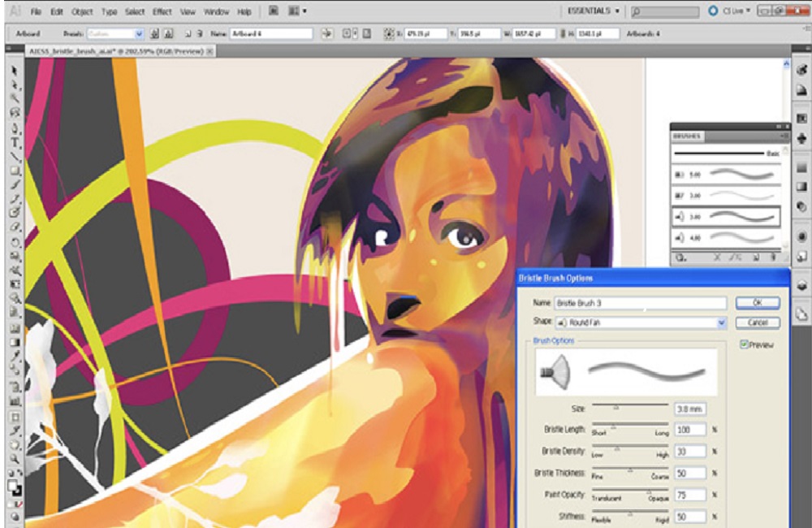Select the 5.00 brush in Brushes panel

(x=723, y=172)
